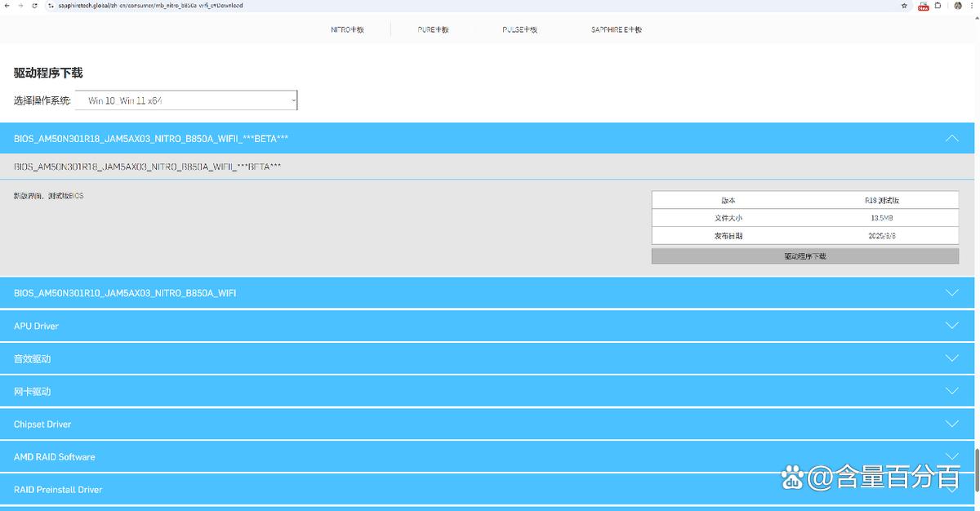Click the BIOS_AM50N301R10_JAM5AX03_NITRO_B850A_WIFI title
This screenshot has height=511, width=980.
(x=125, y=292)
